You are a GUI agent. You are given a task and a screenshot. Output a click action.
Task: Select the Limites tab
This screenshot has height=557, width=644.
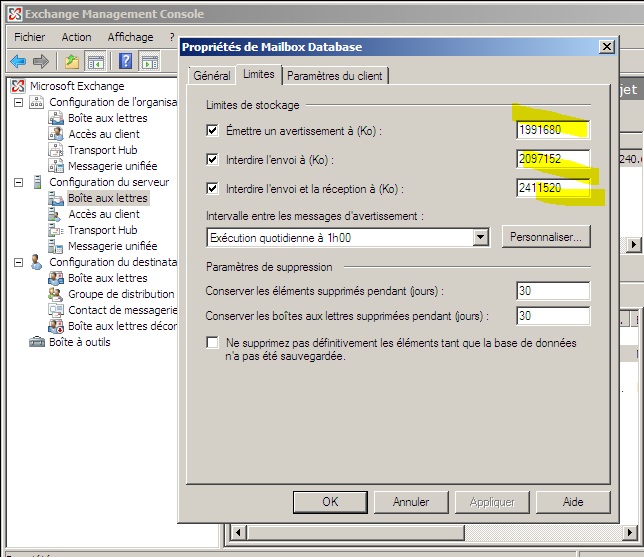point(259,74)
